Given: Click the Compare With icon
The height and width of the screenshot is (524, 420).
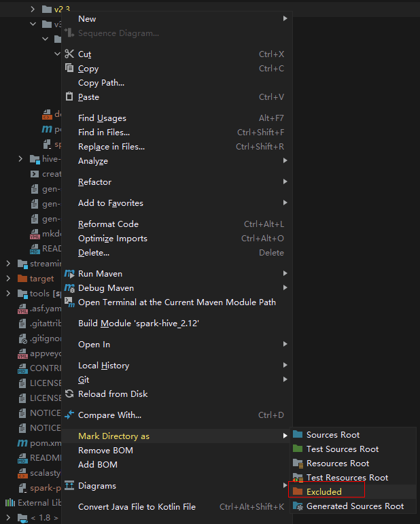Looking at the screenshot, I should coord(69,415).
